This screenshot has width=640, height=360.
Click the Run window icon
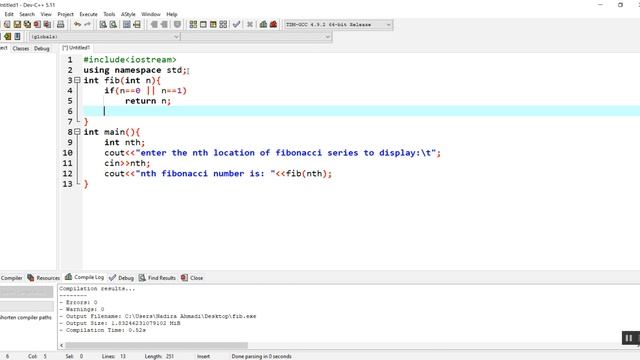[203, 24]
